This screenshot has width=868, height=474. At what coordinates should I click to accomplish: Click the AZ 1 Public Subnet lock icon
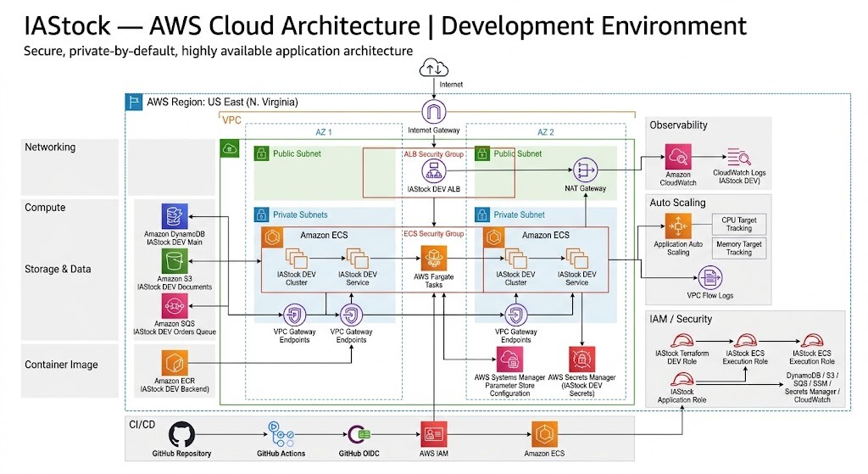(261, 154)
